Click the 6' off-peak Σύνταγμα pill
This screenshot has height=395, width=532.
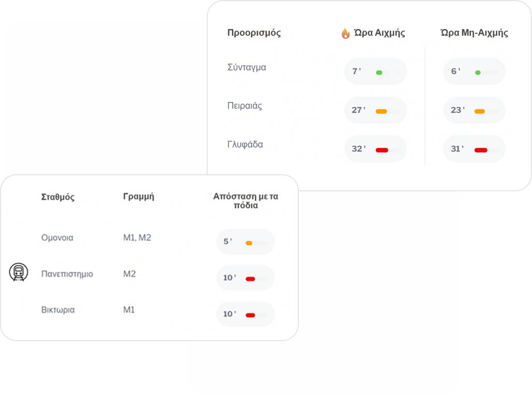[x=475, y=72]
